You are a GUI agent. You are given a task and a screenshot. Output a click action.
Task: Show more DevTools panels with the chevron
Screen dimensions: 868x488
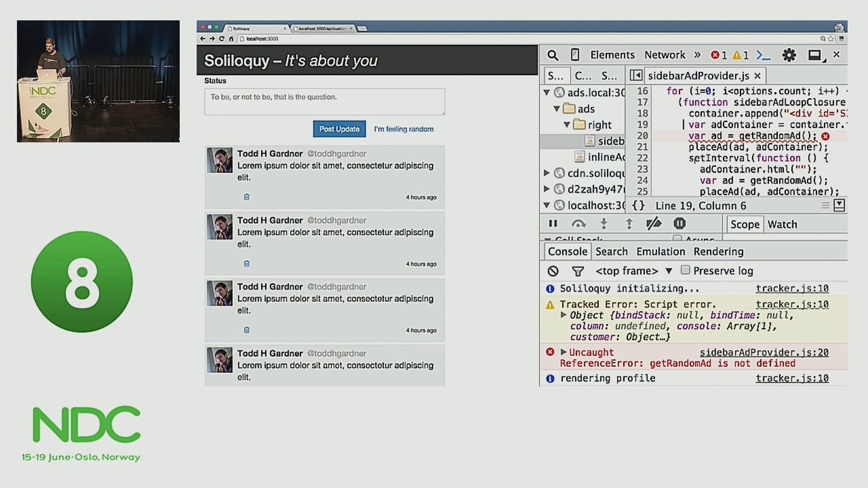[697, 55]
